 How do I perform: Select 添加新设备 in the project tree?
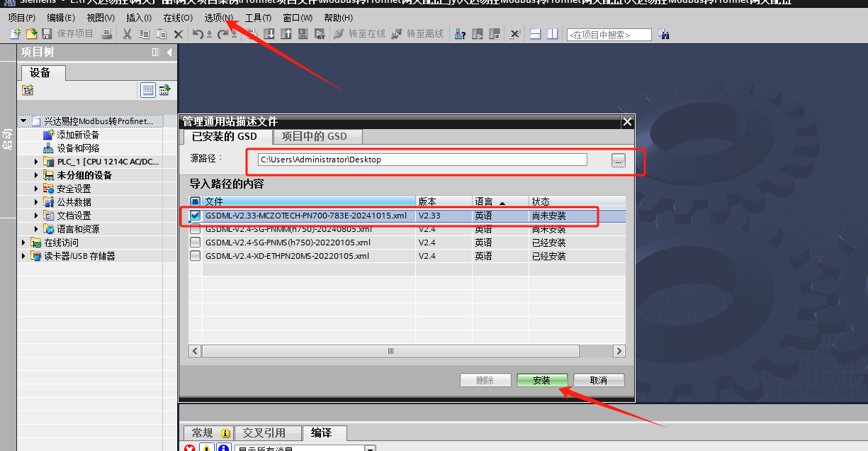(78, 135)
